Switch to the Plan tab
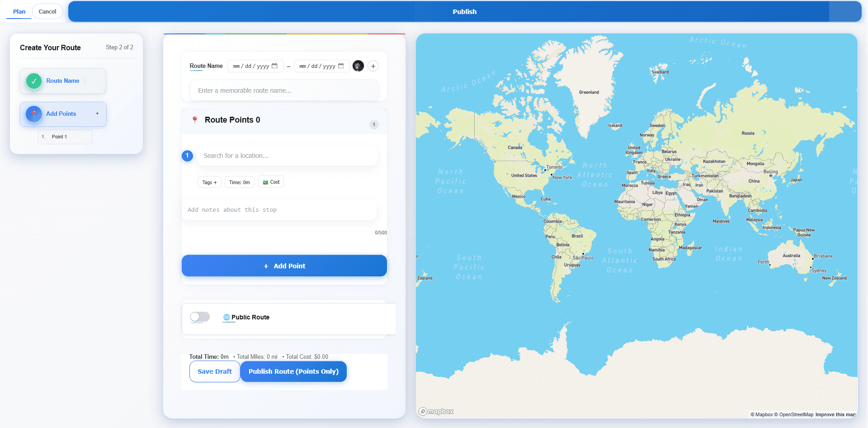This screenshot has width=868, height=428. pyautogui.click(x=19, y=11)
